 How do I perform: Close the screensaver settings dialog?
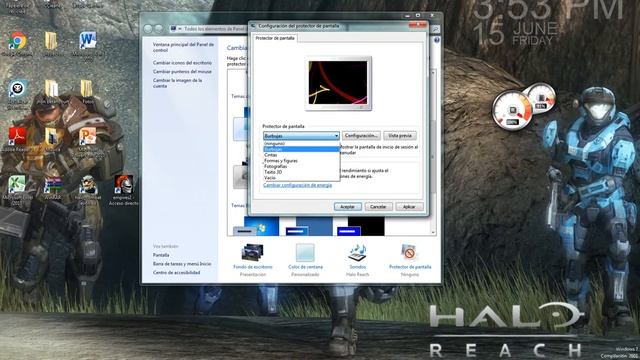(418, 25)
